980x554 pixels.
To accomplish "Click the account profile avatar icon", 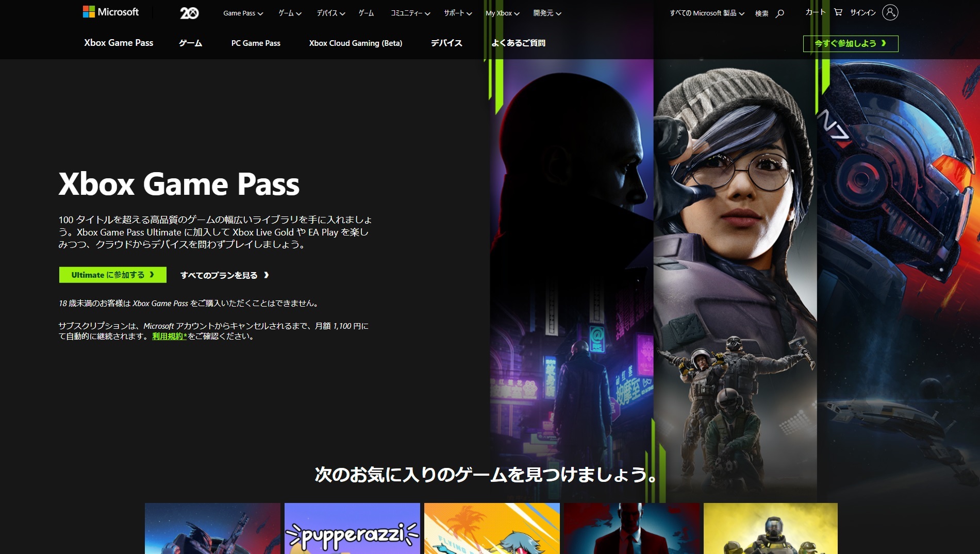I will (x=890, y=12).
